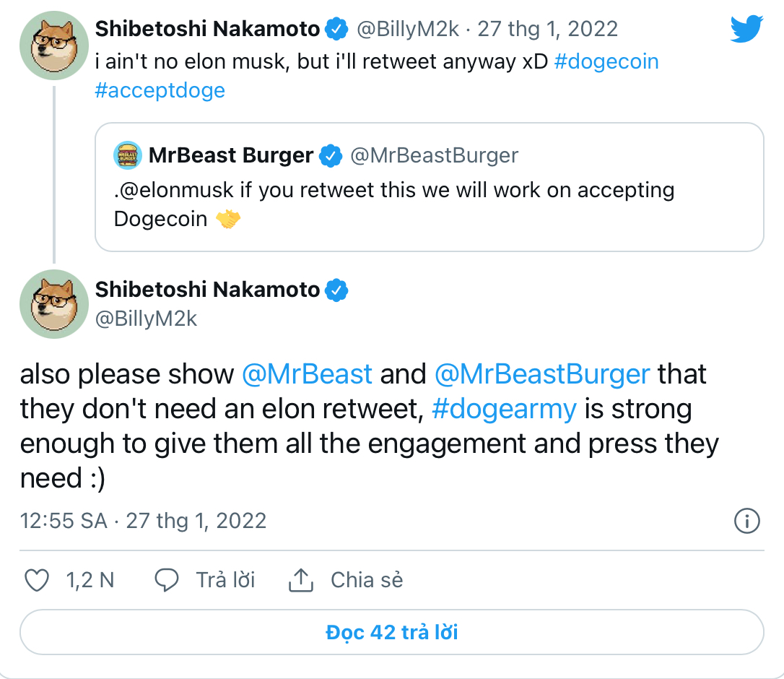The height and width of the screenshot is (679, 784).
Task: Click the verified badge beside MrBeast Burger
Action: tap(331, 155)
